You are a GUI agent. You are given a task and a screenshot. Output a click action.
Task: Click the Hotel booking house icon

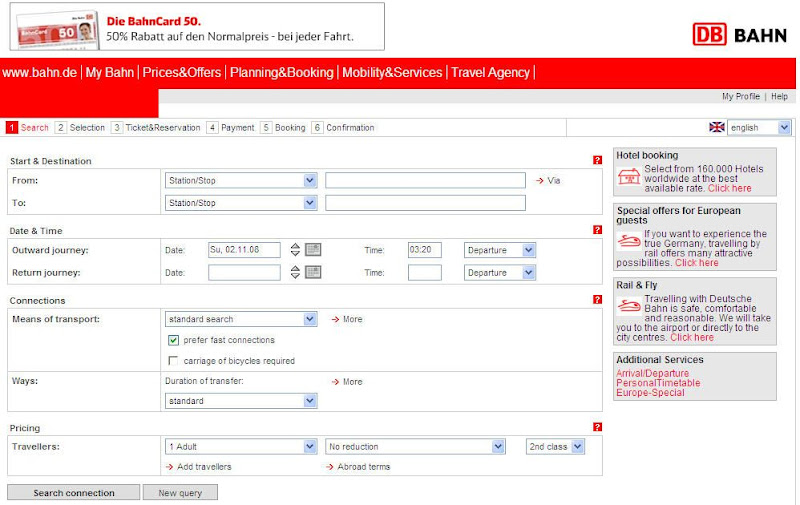[x=629, y=176]
